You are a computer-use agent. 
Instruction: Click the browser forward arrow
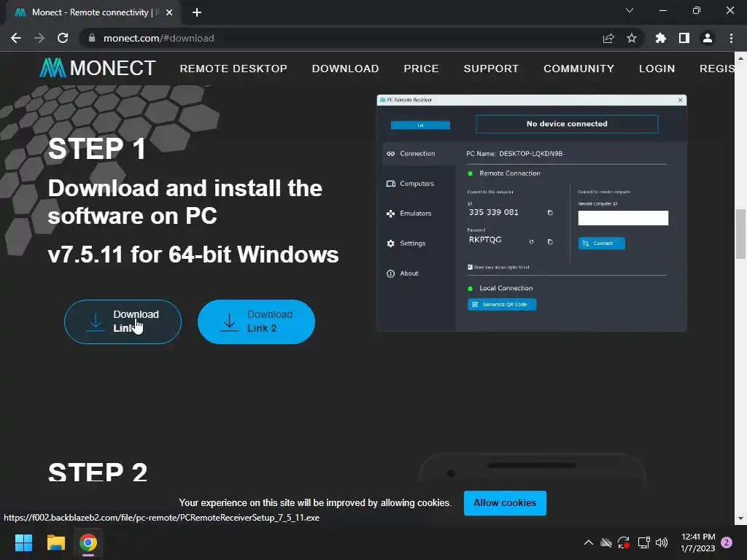39,38
